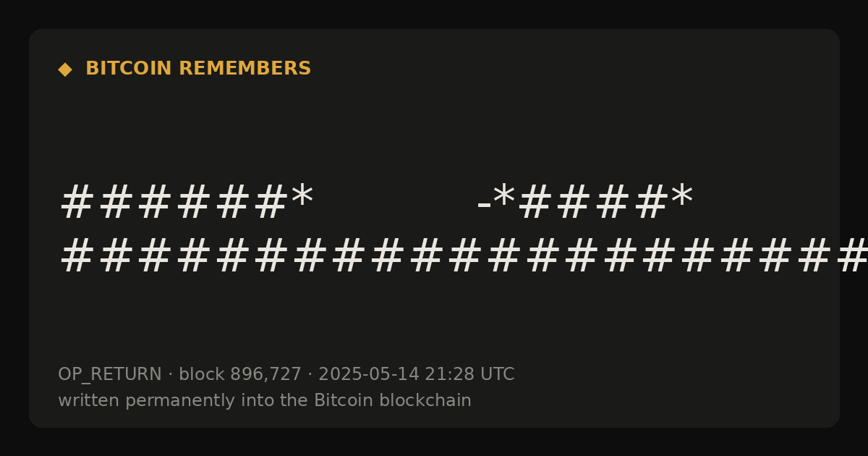This screenshot has width=868, height=456.
Task: Click the asterisk right after the dash
Action: [x=504, y=197]
